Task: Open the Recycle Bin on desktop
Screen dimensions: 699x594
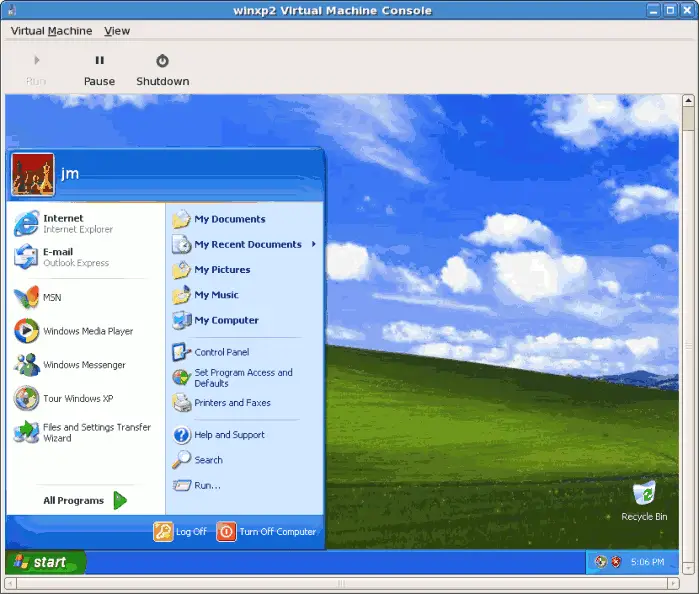Action: [x=644, y=499]
